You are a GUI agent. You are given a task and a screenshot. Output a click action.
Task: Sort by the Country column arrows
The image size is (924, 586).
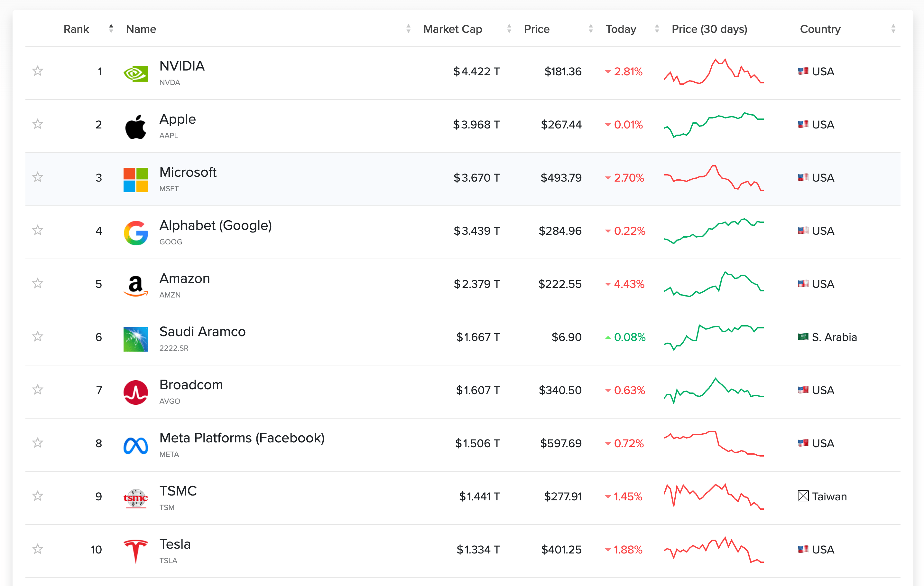coord(893,29)
